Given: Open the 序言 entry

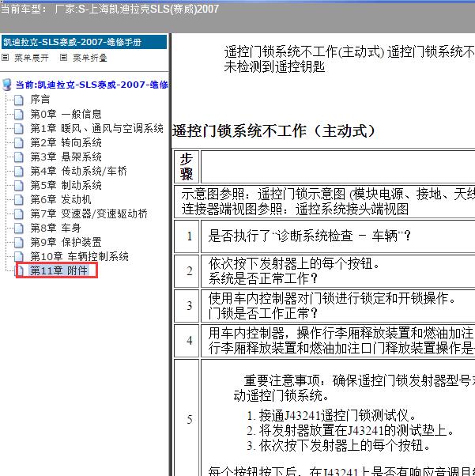Looking at the screenshot, I should click(x=40, y=100).
